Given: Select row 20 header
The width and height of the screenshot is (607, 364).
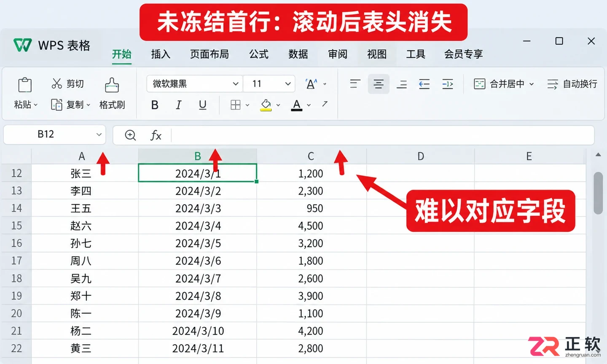Looking at the screenshot, I should click(x=16, y=313).
